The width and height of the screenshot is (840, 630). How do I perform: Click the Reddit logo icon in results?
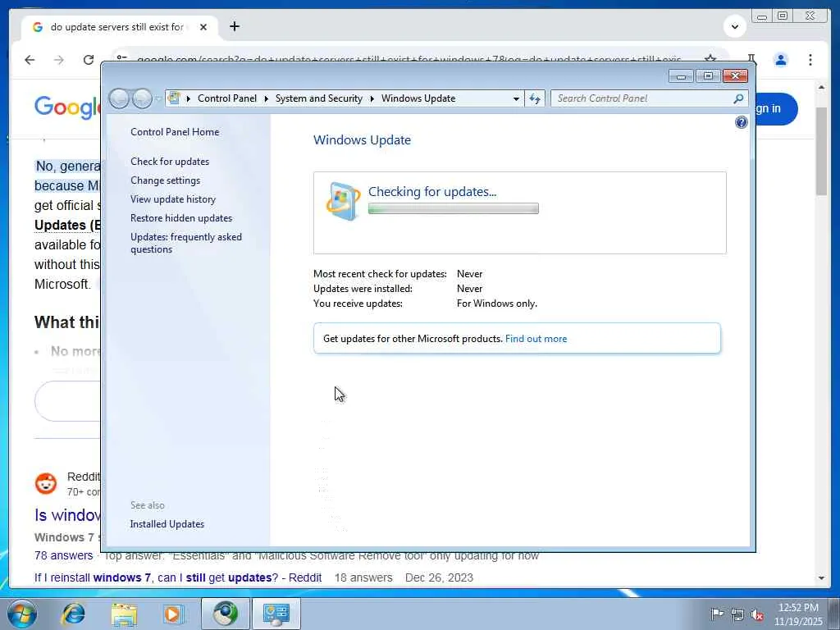click(x=46, y=483)
